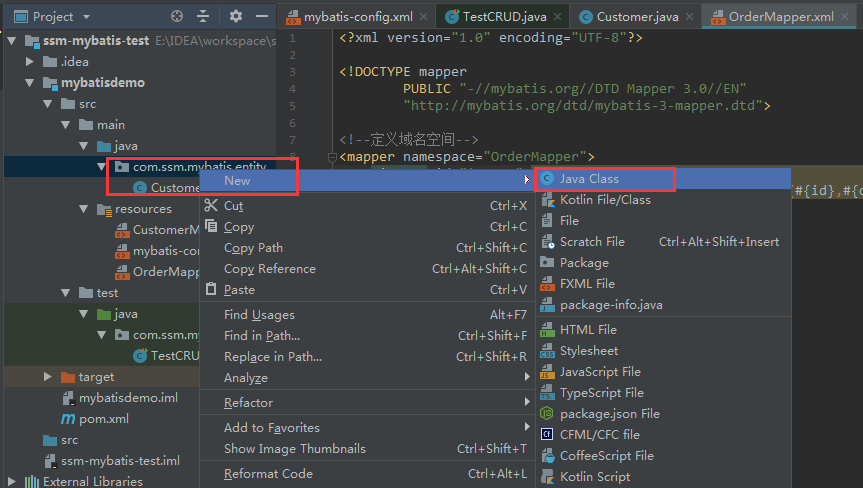This screenshot has width=863, height=488.
Task: Click Scratch File icon
Action: 547,242
